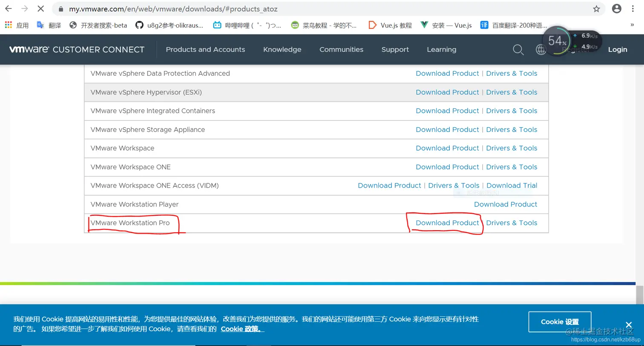Select the VMware vSphere Hypervisor (ESXi) text
This screenshot has width=644, height=346.
click(146, 92)
